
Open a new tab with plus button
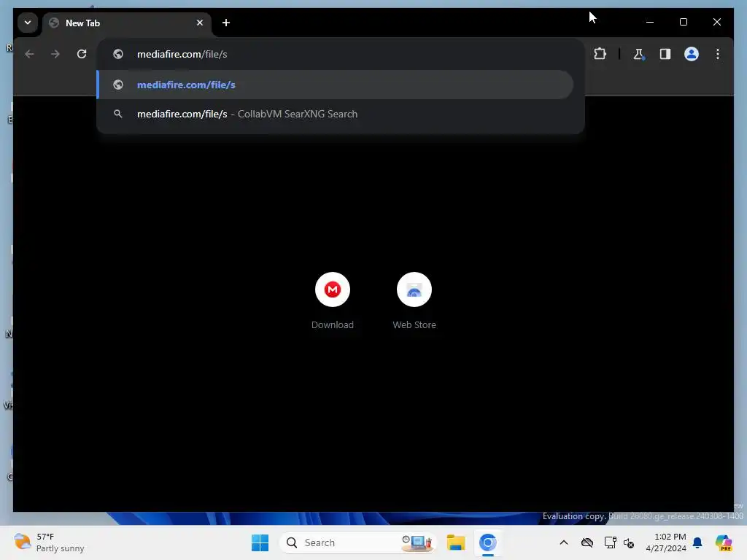pos(226,23)
